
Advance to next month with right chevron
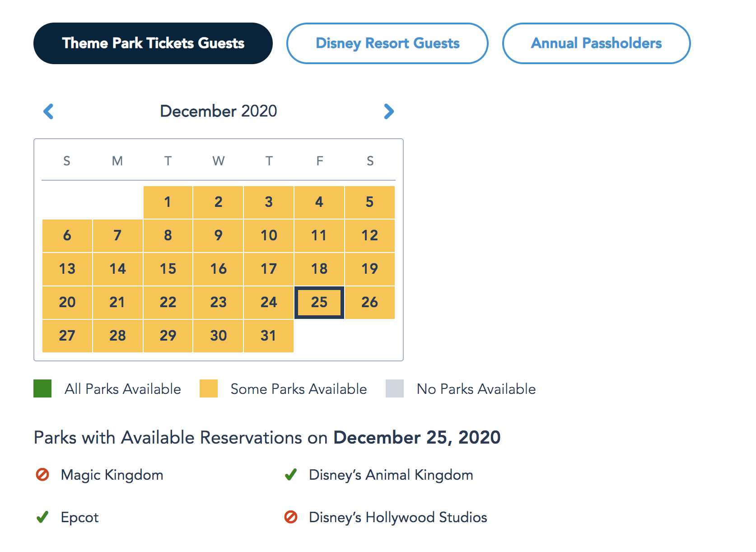[x=388, y=112]
